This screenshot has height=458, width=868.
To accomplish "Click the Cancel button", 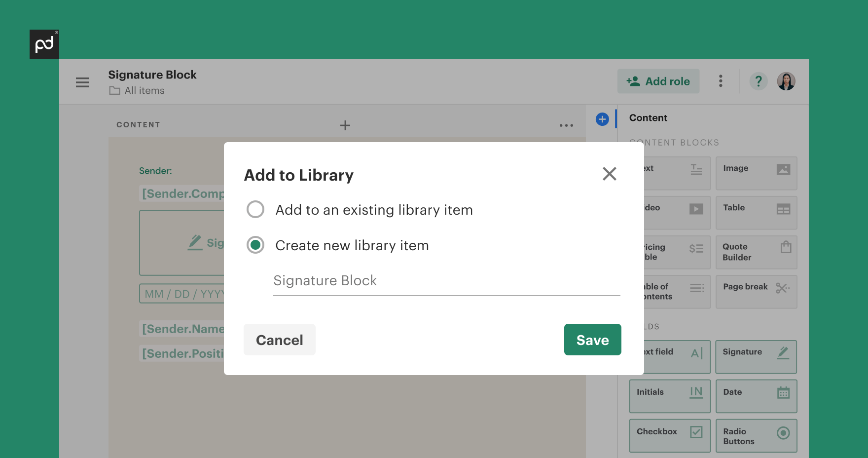I will click(280, 340).
